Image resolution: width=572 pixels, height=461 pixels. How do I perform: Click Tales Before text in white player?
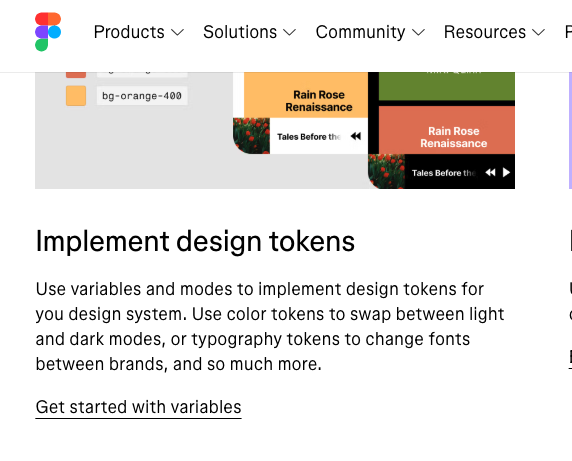pyautogui.click(x=309, y=137)
